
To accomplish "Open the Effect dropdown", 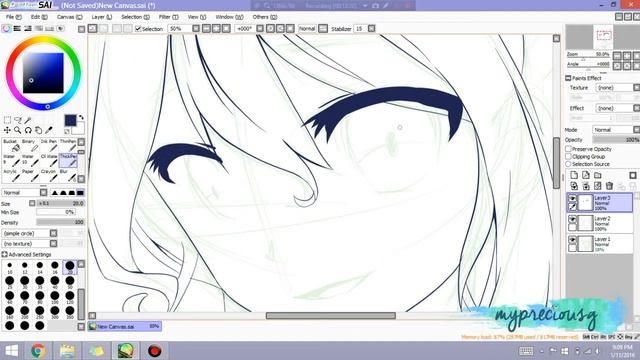I will coord(618,108).
